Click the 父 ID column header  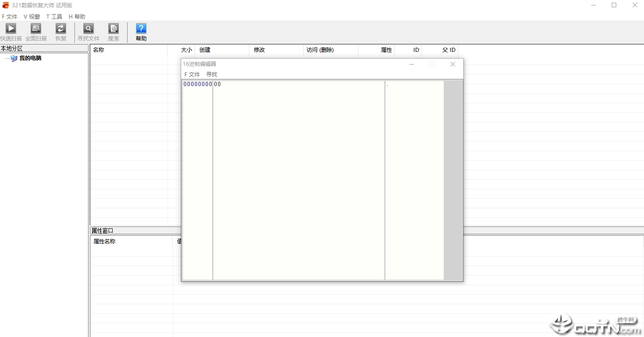tap(440, 50)
